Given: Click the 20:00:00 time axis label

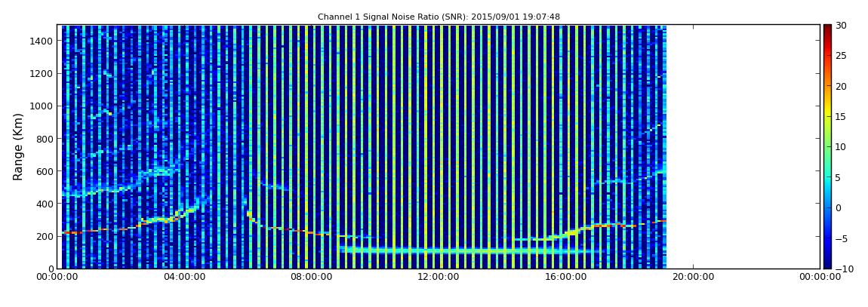Looking at the screenshot, I should click(x=694, y=278).
